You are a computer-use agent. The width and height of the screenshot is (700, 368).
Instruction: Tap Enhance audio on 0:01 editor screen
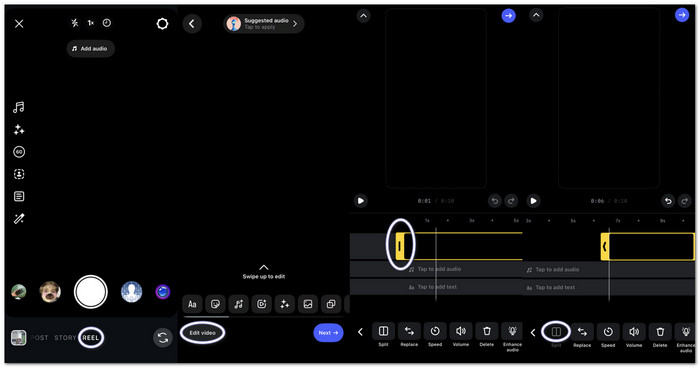tap(512, 337)
